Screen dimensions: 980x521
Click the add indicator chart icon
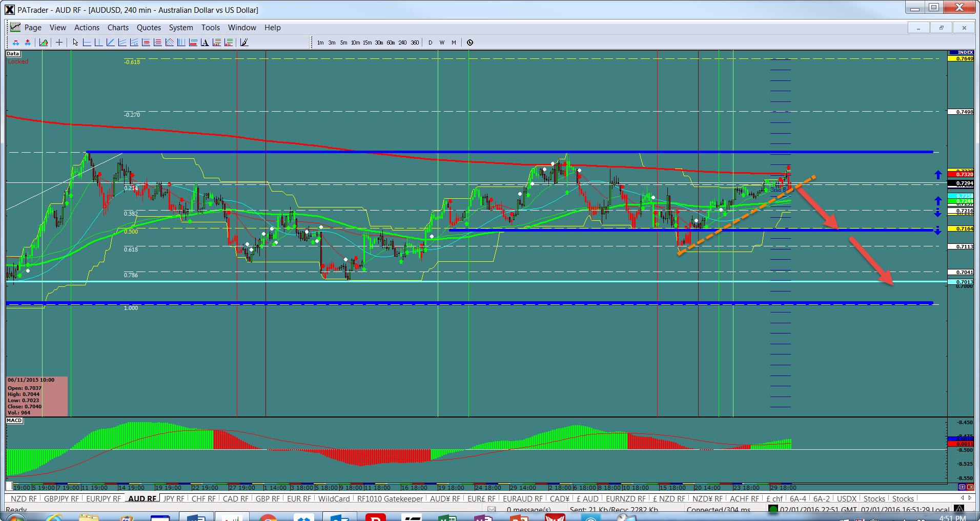(44, 43)
